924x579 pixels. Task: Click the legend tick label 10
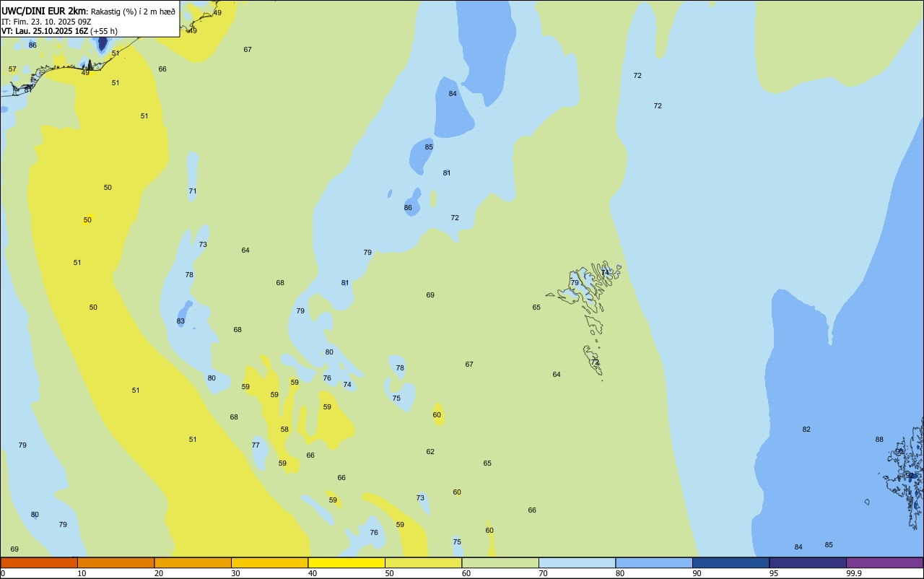(x=82, y=573)
